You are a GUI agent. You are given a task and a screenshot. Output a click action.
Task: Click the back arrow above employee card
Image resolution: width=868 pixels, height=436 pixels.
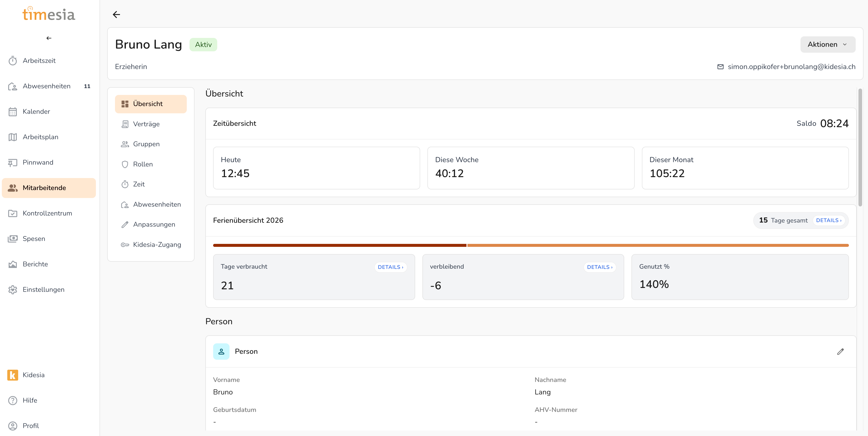coord(116,15)
